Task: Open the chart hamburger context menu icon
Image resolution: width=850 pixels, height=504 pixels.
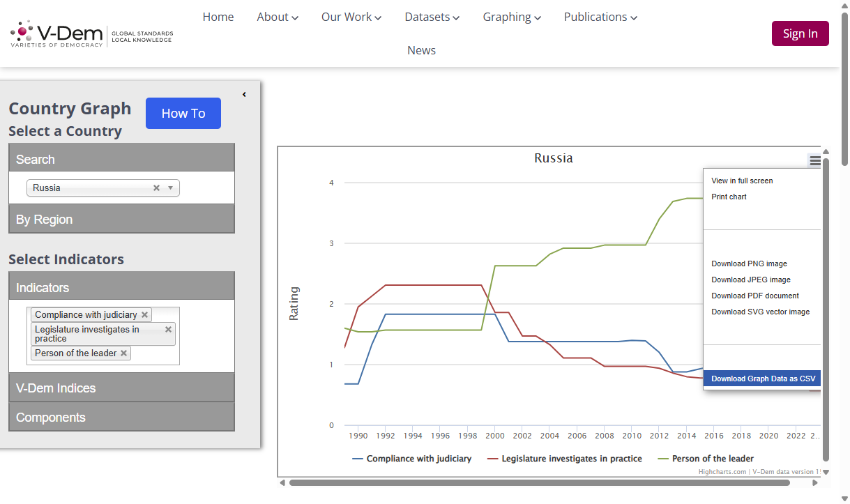Action: point(814,160)
